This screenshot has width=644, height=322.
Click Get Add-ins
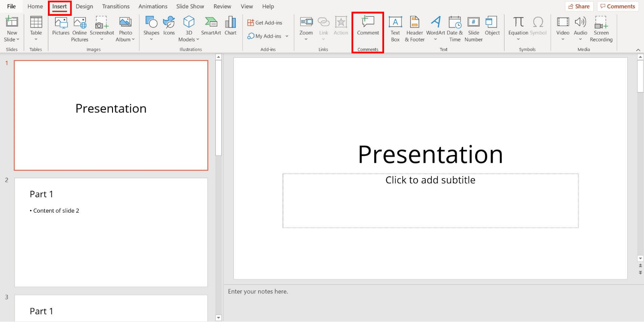[265, 23]
